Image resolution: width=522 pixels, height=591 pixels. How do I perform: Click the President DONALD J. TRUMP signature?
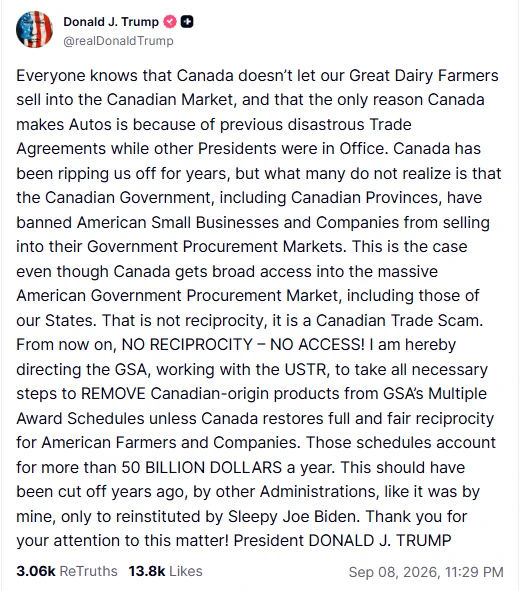click(x=343, y=540)
